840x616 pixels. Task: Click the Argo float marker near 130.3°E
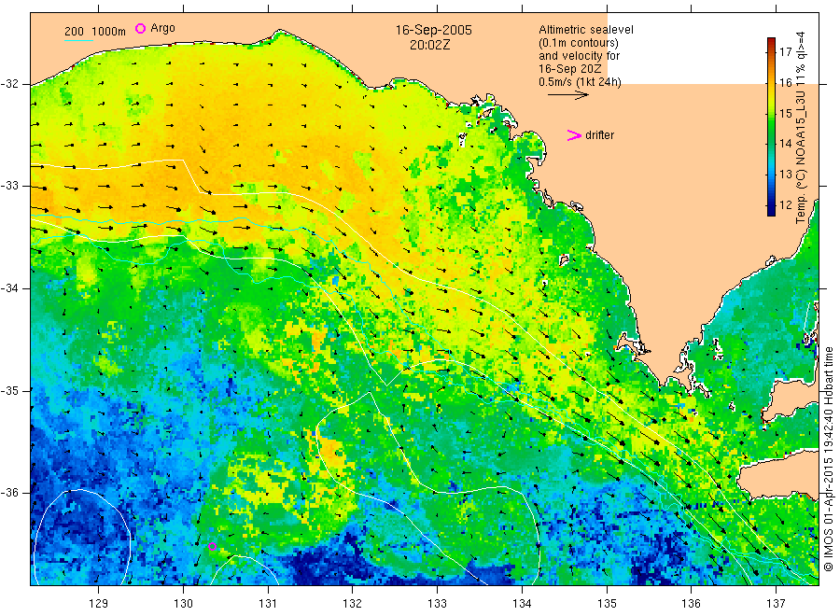[212, 546]
